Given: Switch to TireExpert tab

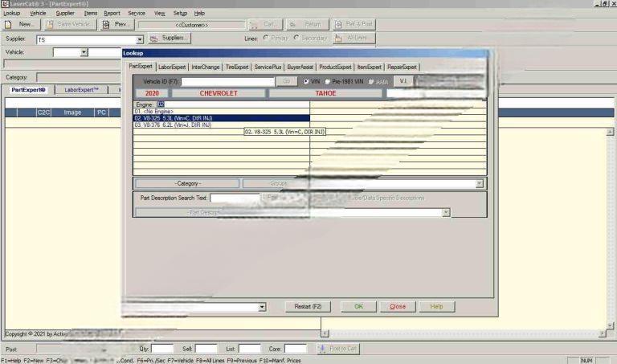Looking at the screenshot, I should tap(237, 67).
